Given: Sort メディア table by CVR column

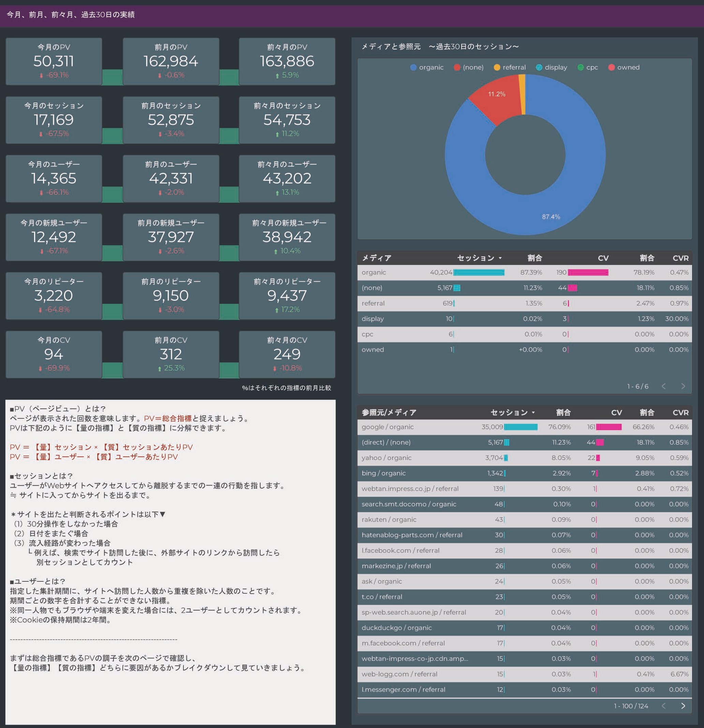Looking at the screenshot, I should click(680, 258).
